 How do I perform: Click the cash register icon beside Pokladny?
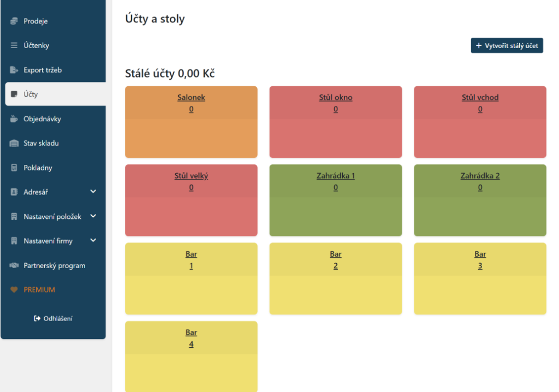pos(14,168)
